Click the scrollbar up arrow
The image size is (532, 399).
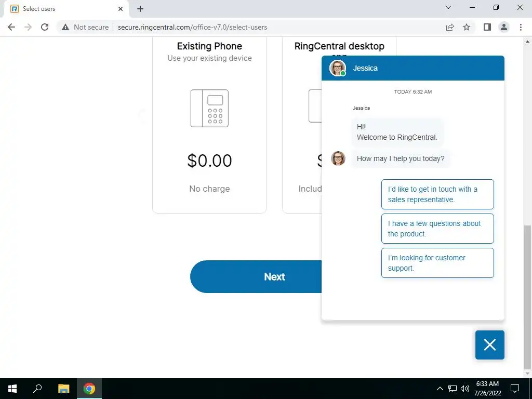(528, 42)
